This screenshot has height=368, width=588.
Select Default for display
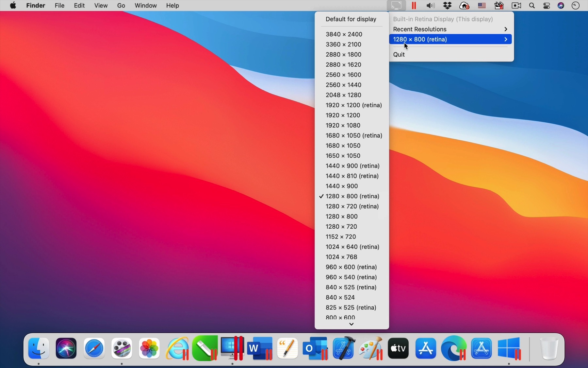coord(351,19)
